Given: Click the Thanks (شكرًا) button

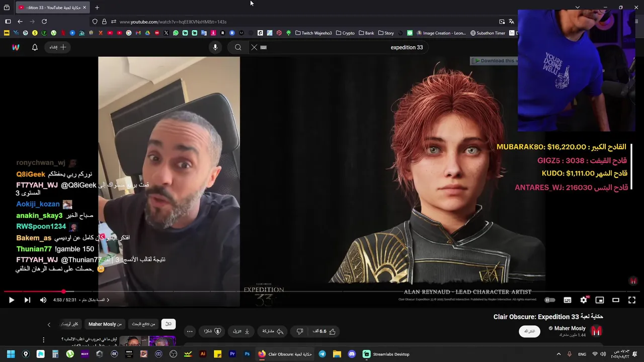Looking at the screenshot, I should click(x=212, y=331).
